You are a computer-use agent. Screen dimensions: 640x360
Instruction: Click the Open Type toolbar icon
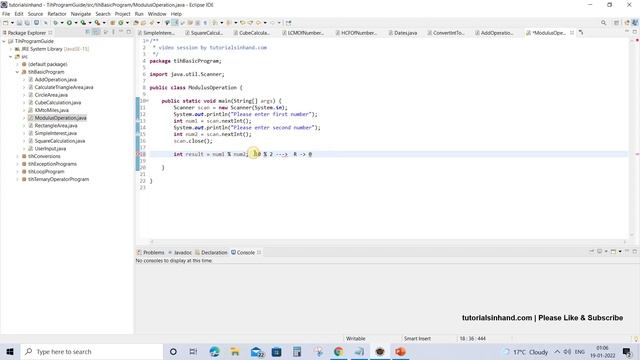tap(136, 22)
